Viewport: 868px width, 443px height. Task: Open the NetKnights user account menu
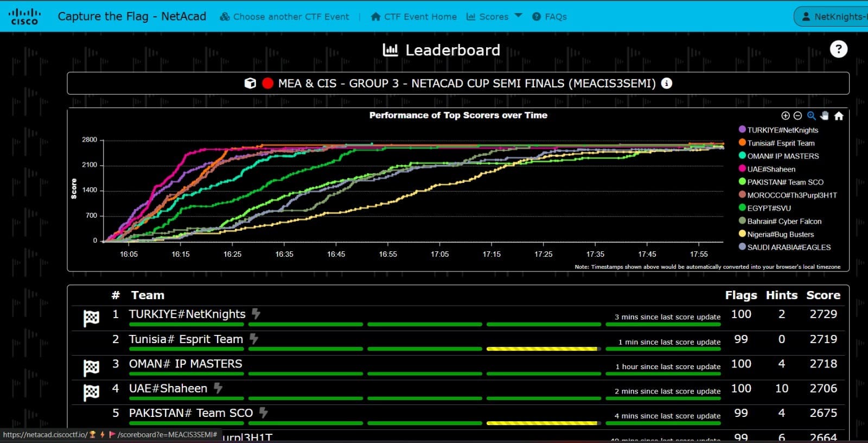(833, 17)
